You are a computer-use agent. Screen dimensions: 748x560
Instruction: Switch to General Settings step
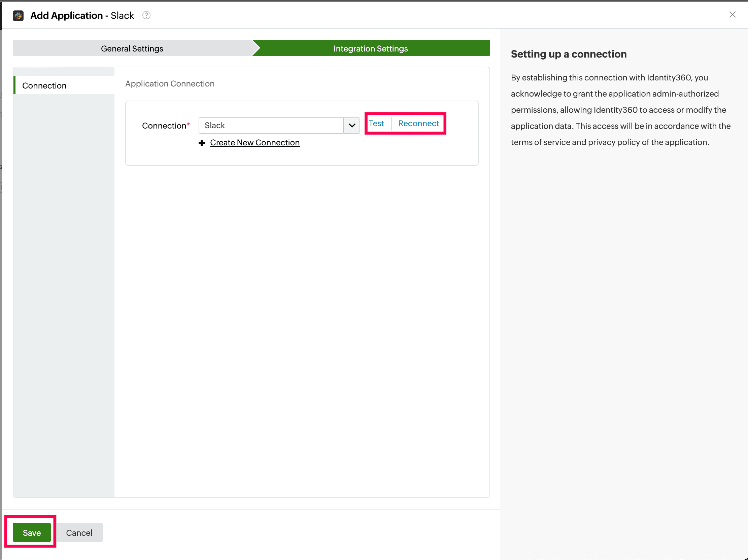coord(132,48)
